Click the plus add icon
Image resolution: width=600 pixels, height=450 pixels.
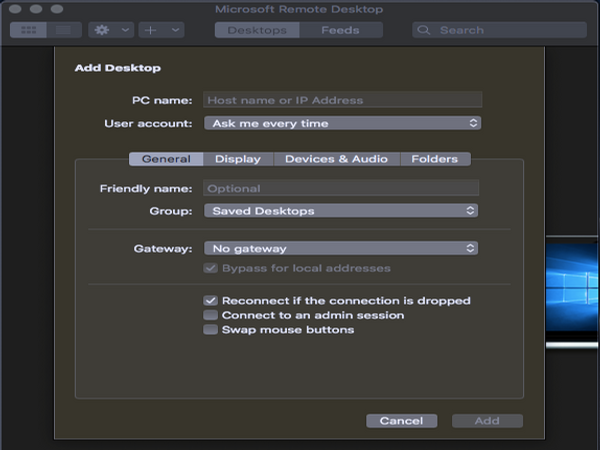coord(150,30)
